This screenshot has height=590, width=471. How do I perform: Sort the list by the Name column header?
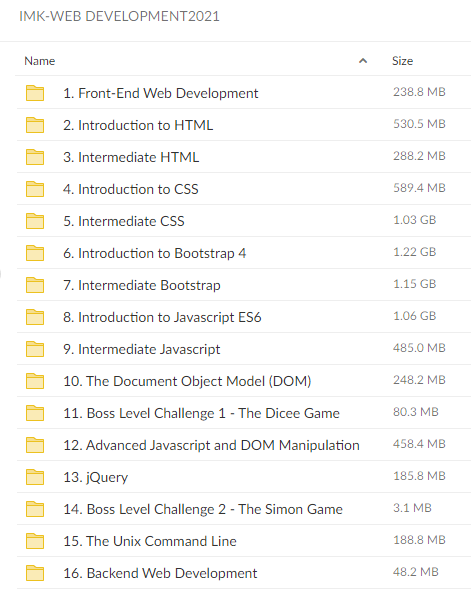pos(40,61)
